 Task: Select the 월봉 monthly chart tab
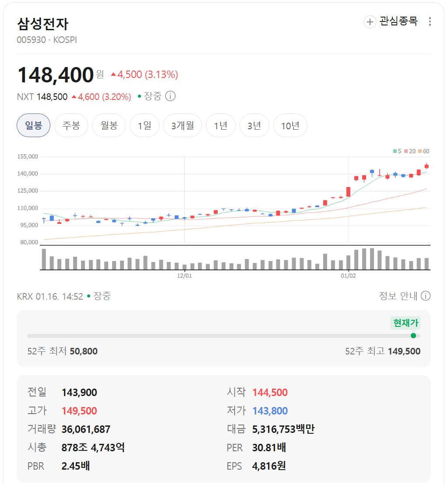109,125
